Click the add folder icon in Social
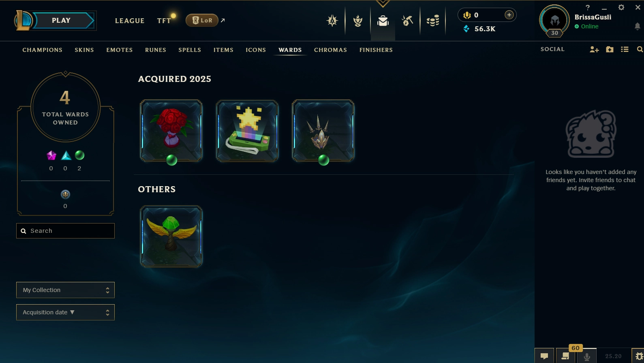Viewport: 644px width, 363px height. pos(610,49)
